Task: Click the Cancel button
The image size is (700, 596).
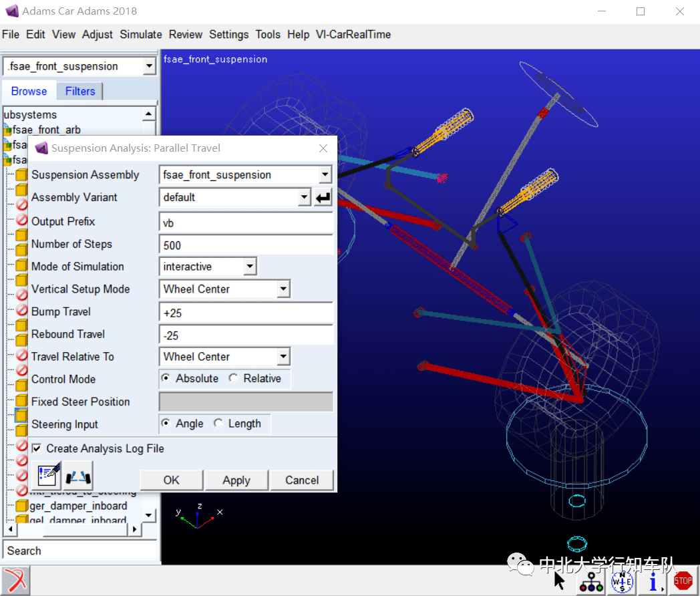Action: click(302, 480)
